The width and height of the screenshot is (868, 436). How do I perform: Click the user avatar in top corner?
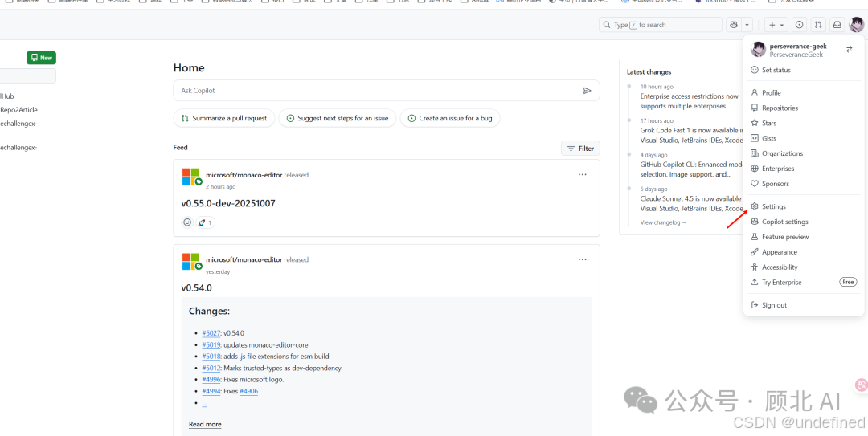point(857,25)
